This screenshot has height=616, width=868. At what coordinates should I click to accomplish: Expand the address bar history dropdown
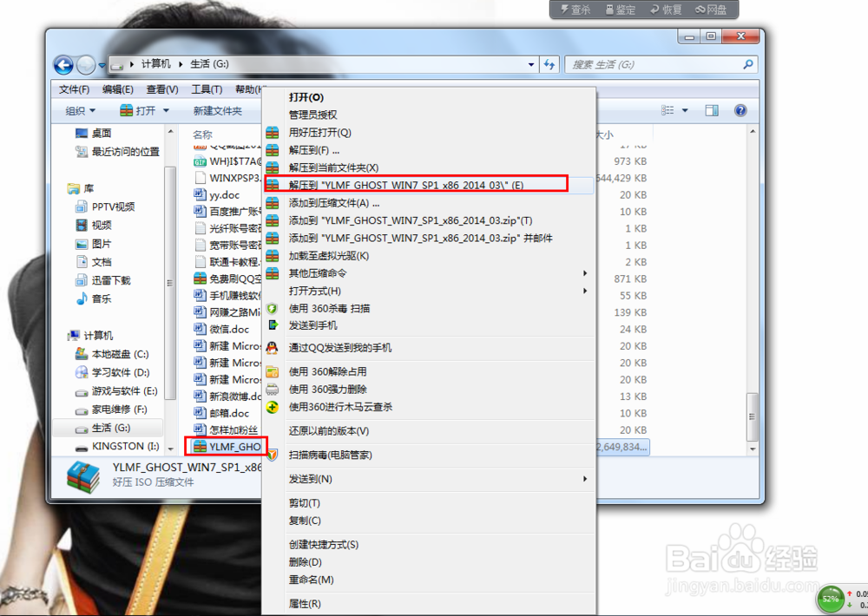tap(531, 64)
